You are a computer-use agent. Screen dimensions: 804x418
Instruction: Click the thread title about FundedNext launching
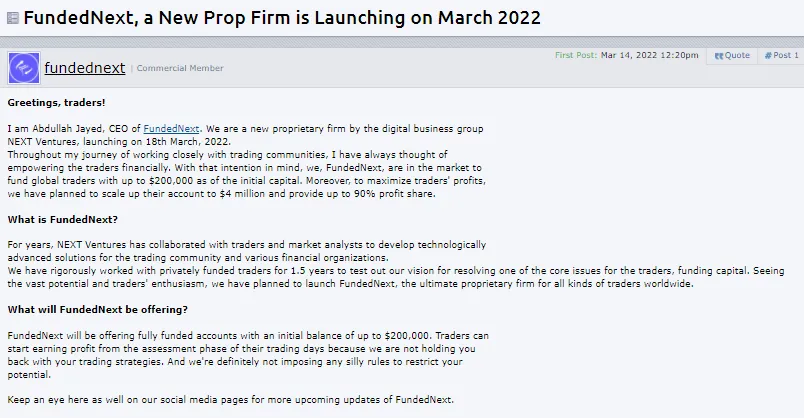(x=282, y=18)
